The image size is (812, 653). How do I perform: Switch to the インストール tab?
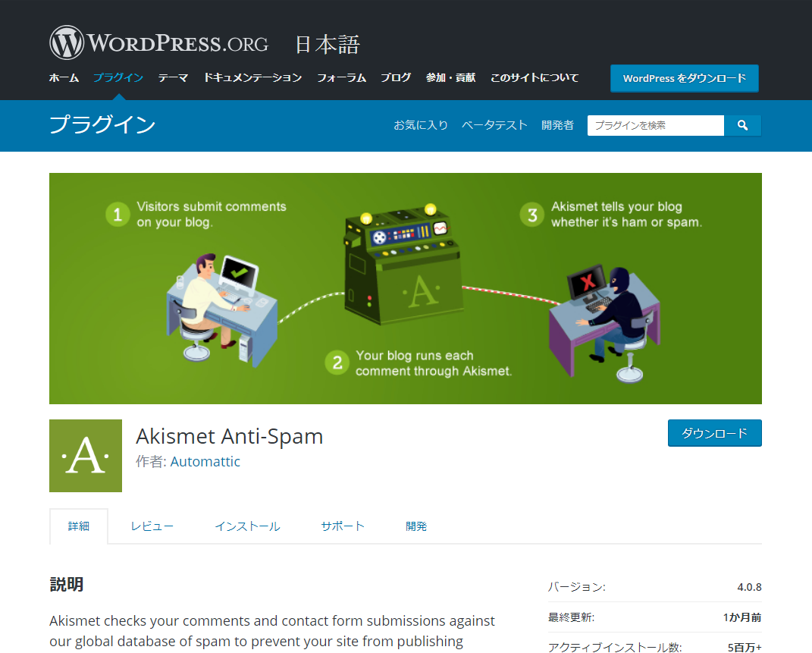click(x=247, y=526)
